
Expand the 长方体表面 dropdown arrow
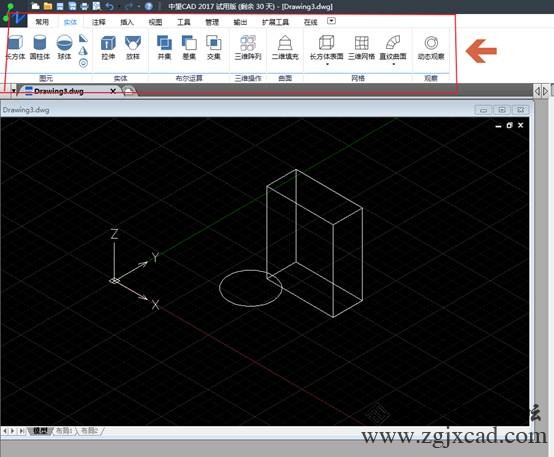pyautogui.click(x=327, y=64)
